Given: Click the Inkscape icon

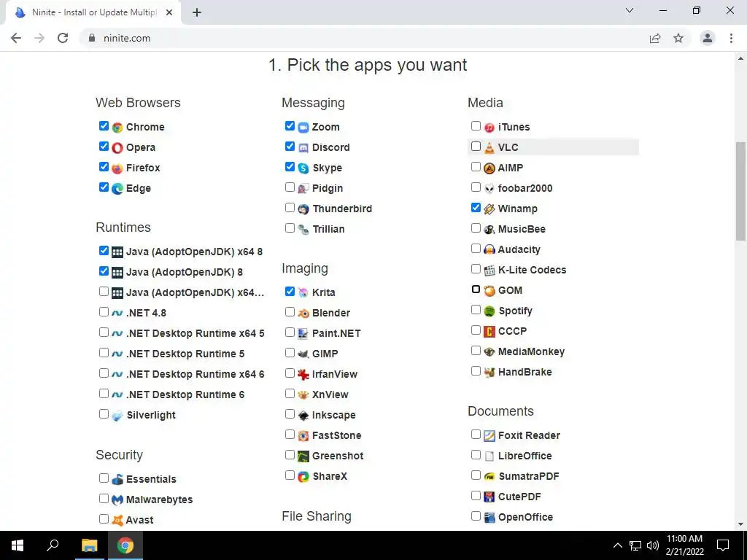Looking at the screenshot, I should coord(303,415).
